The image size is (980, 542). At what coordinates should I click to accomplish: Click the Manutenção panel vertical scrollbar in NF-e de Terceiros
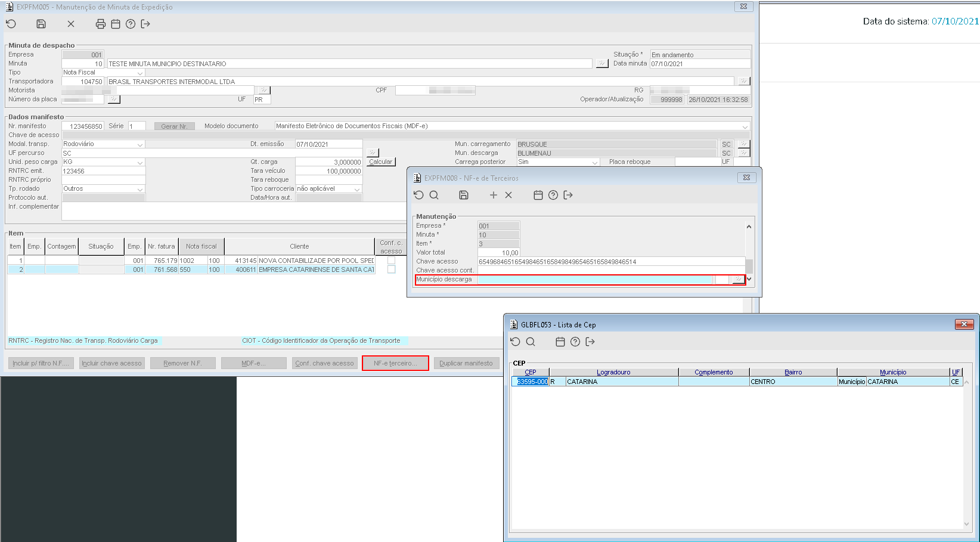tap(749, 253)
